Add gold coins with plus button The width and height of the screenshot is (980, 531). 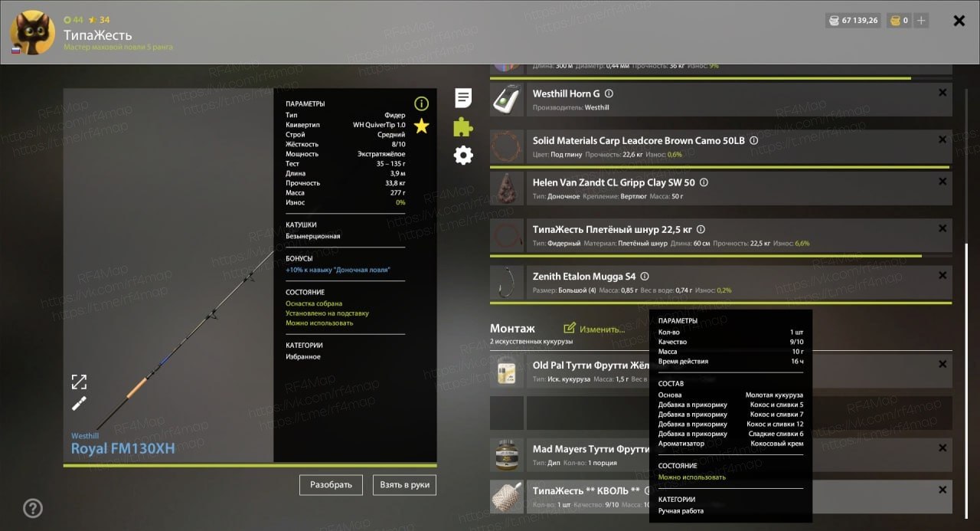click(921, 21)
